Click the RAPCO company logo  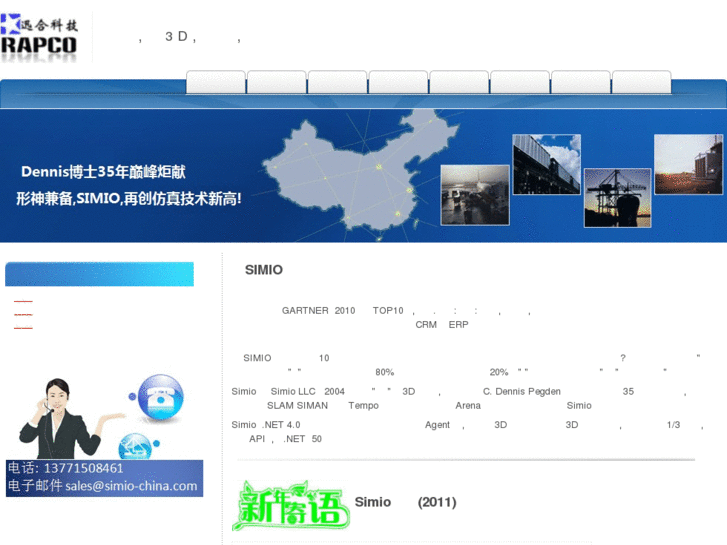click(39, 37)
